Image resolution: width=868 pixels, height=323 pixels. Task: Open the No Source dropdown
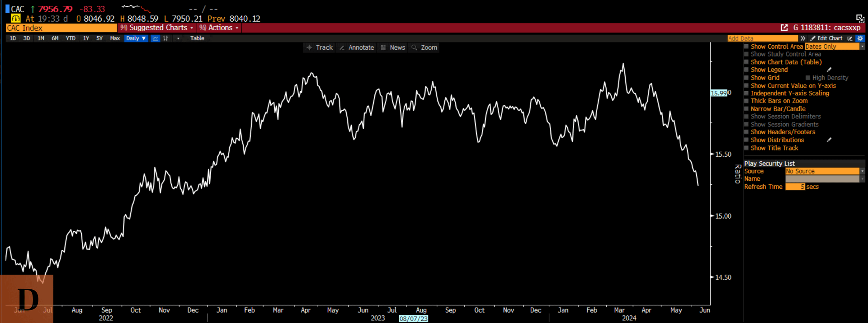point(862,171)
